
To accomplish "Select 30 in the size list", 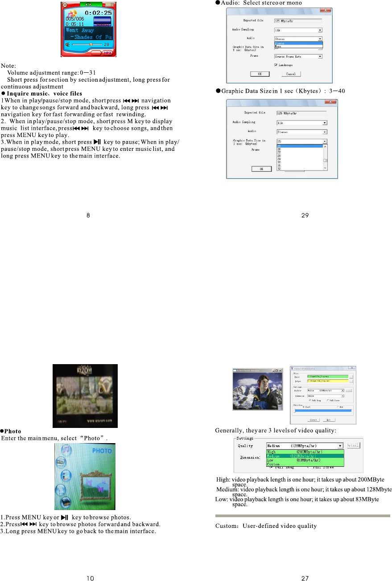I will 300,162.
